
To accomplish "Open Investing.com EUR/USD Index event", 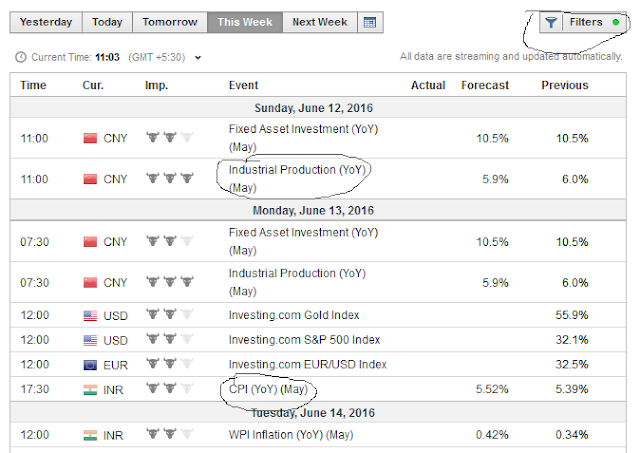I will point(307,364).
